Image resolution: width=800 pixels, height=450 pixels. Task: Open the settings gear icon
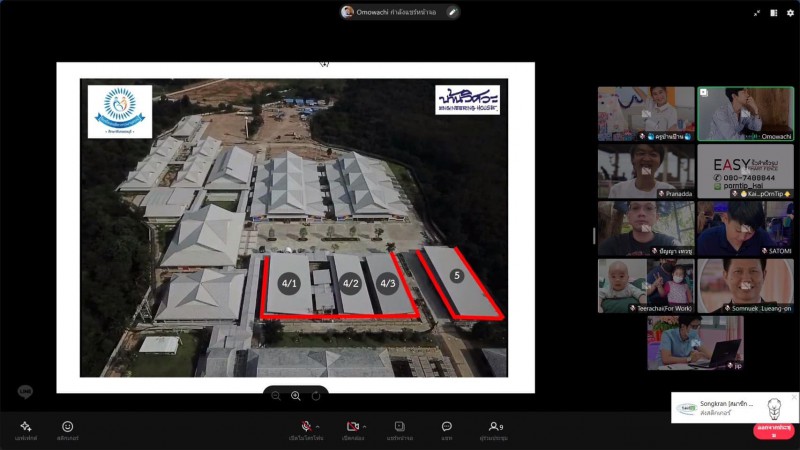pos(790,13)
